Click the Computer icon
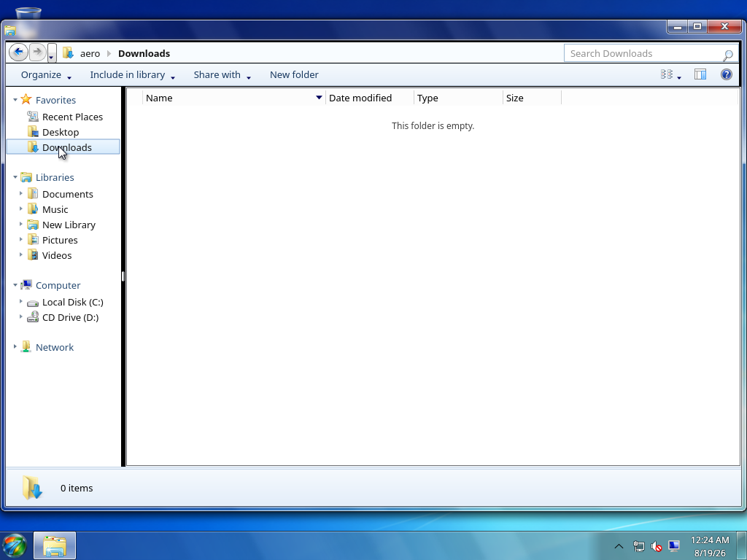747x560 pixels. click(26, 285)
